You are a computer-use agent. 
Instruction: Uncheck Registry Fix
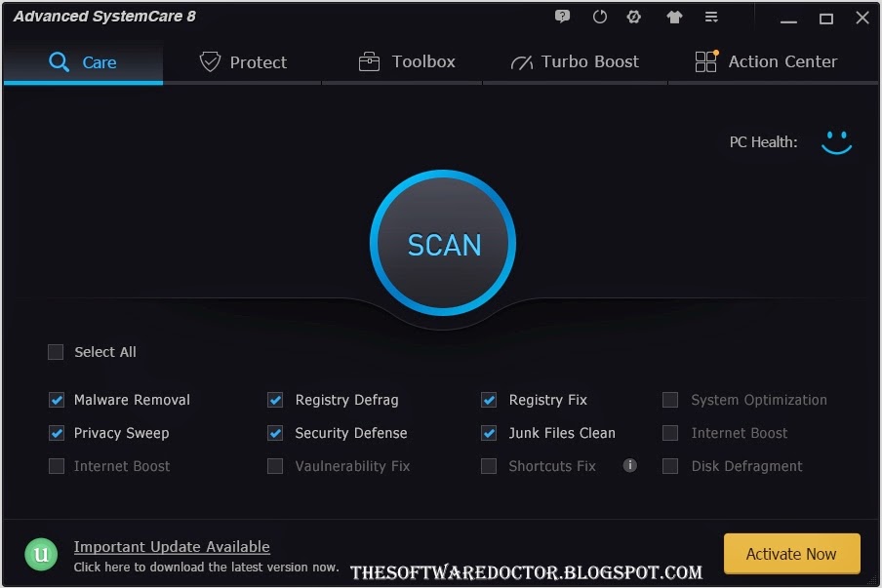pos(489,400)
